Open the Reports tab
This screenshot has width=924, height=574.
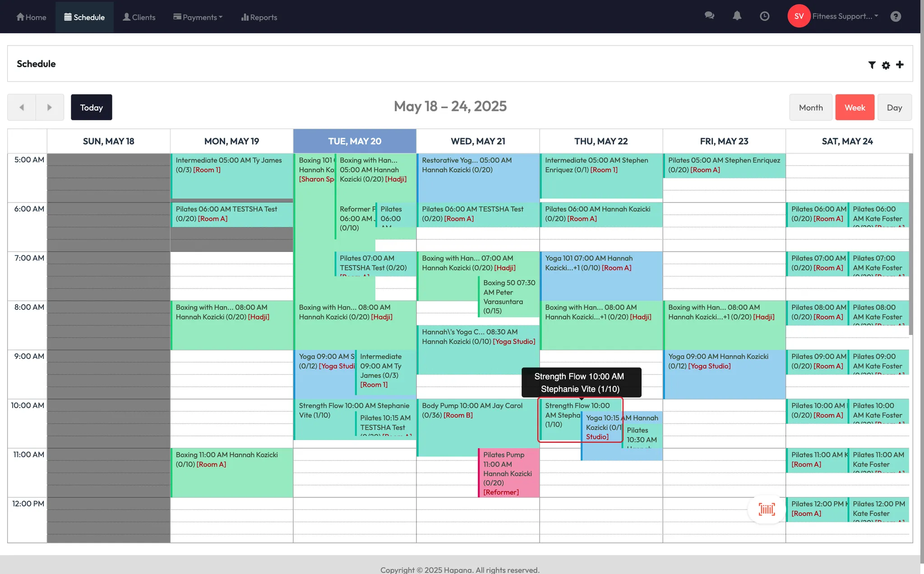pos(259,17)
